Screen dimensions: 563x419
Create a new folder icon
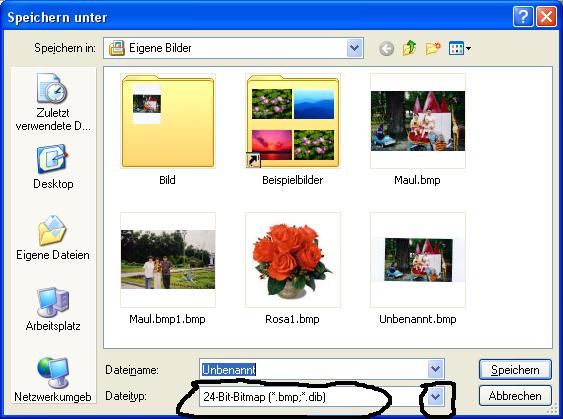[433, 48]
